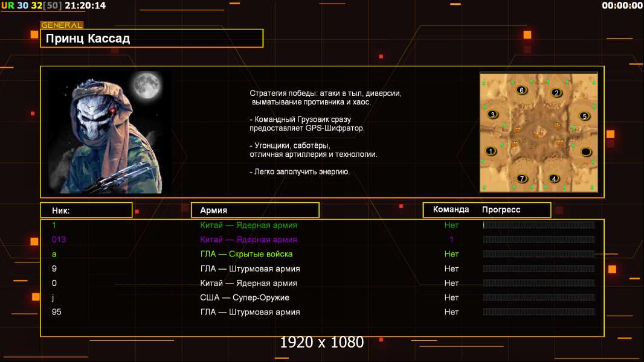Screen dimensions: 644x362
Task: Click the 21:20:14 clock at top left
Action: click(x=85, y=5)
